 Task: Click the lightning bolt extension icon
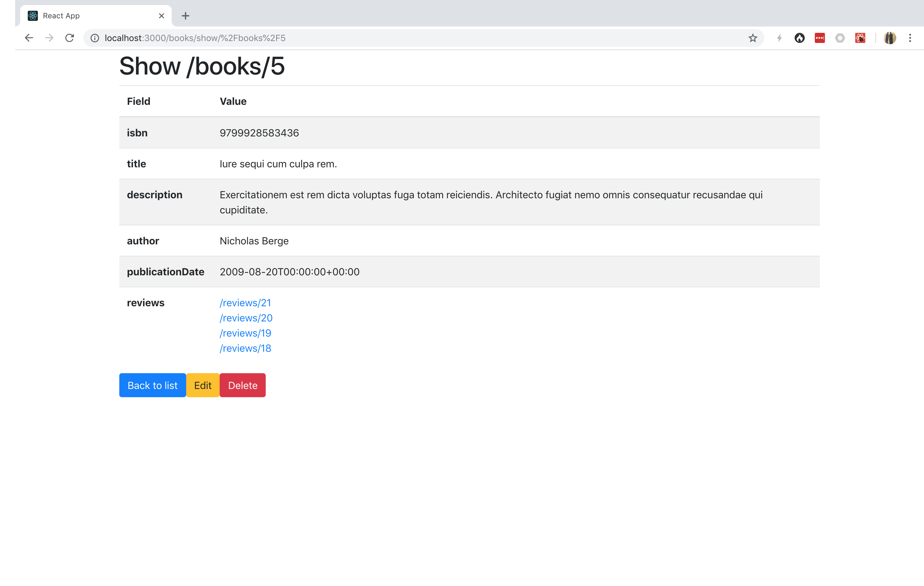click(x=779, y=38)
